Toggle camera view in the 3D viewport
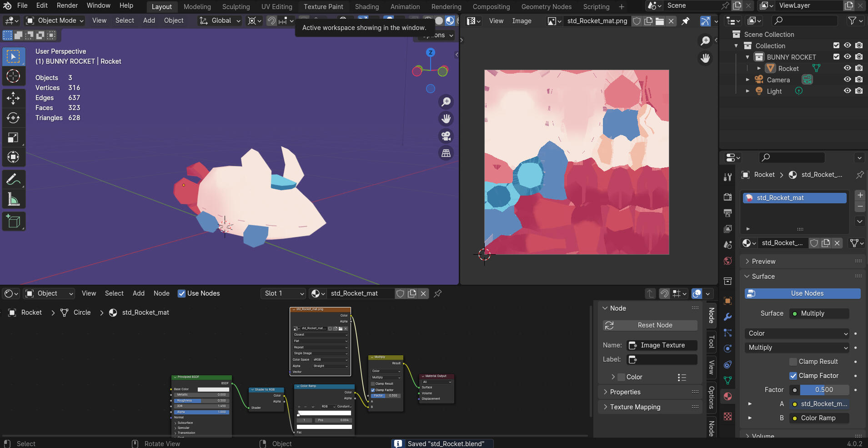 pyautogui.click(x=446, y=136)
